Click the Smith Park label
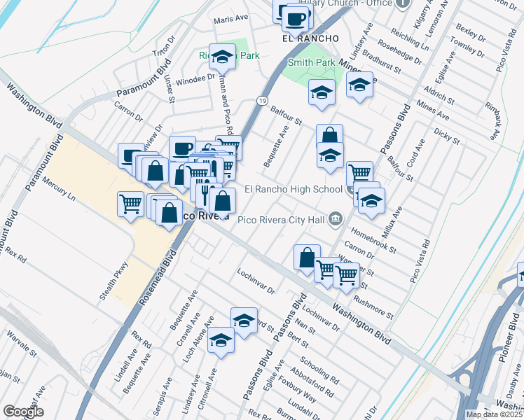524x420 pixels. click(312, 62)
